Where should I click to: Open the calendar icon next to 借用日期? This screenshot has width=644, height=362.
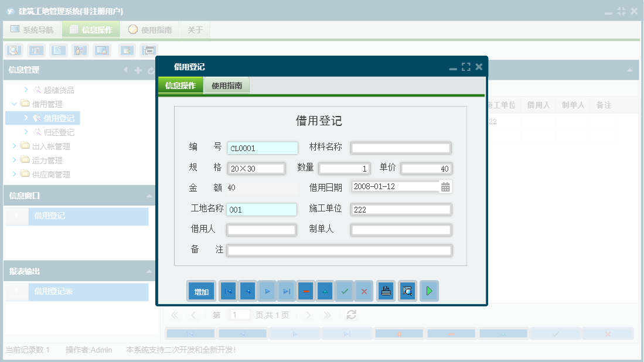pos(447,186)
